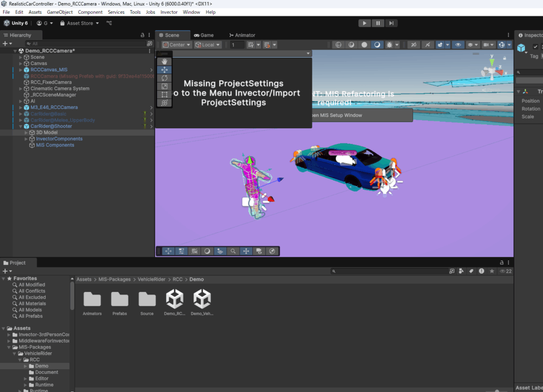Screen dimensions: 543x392
Task: Collapse the CarRider@Shooter object
Action: [x=21, y=126]
